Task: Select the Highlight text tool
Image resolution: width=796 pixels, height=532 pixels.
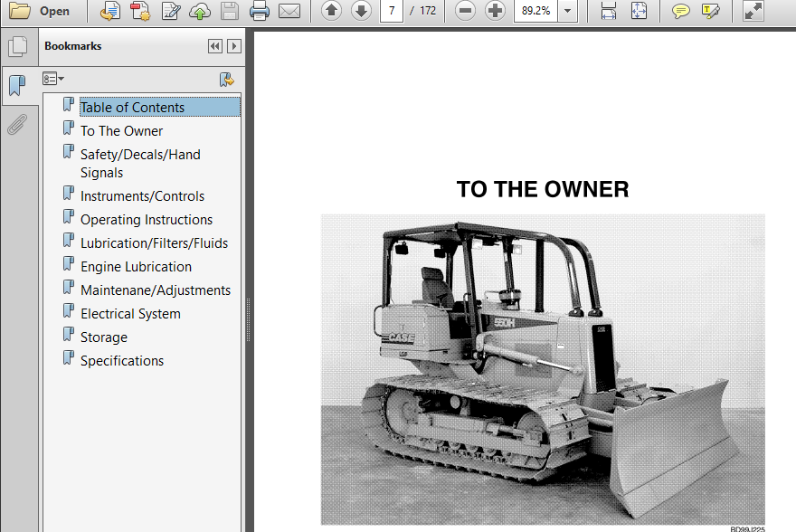Action: click(710, 11)
